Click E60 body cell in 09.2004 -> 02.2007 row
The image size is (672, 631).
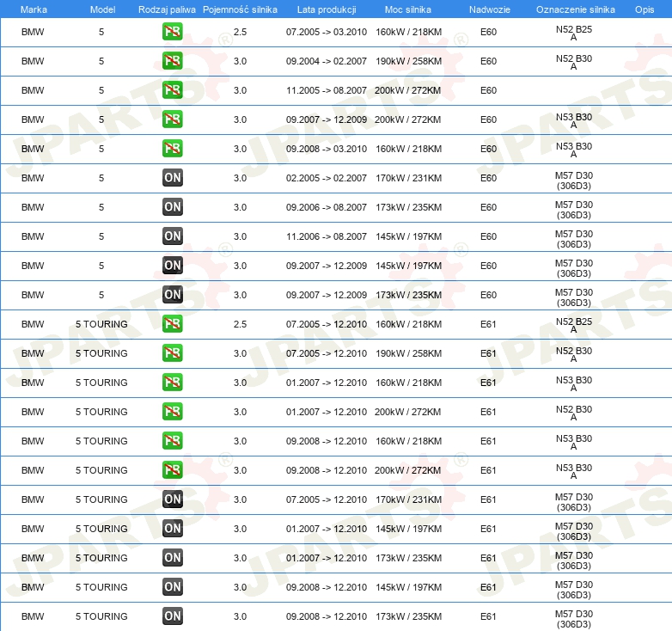click(x=488, y=61)
